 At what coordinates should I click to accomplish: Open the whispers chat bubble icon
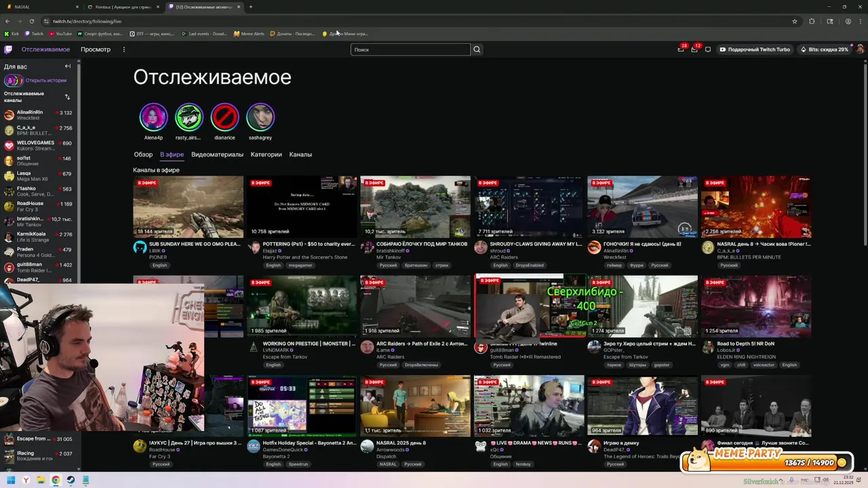708,49
